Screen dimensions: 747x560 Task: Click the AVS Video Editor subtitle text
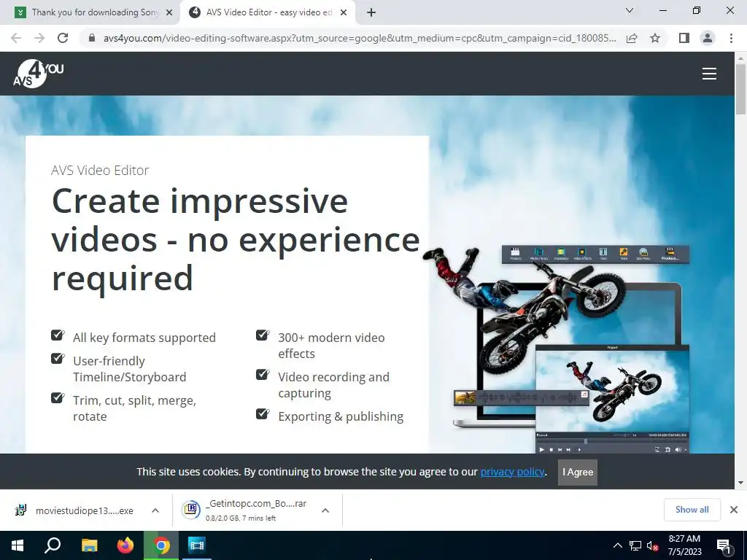point(100,171)
